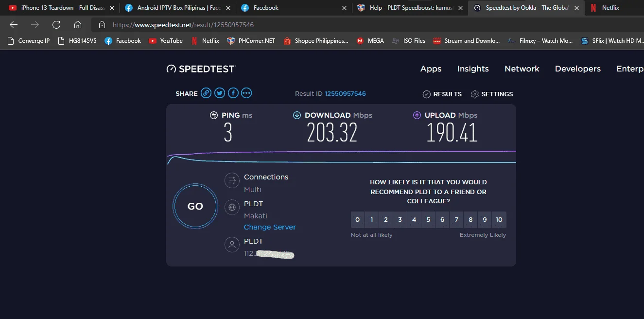Screen dimensions: 644x319
Task: Open HG8145V5 bookmark
Action: point(77,41)
